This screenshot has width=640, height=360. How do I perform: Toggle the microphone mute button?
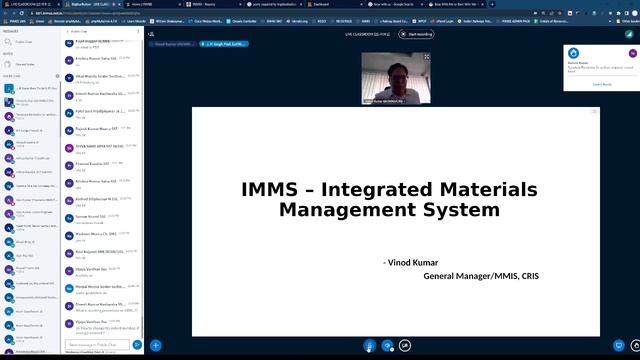tap(369, 346)
